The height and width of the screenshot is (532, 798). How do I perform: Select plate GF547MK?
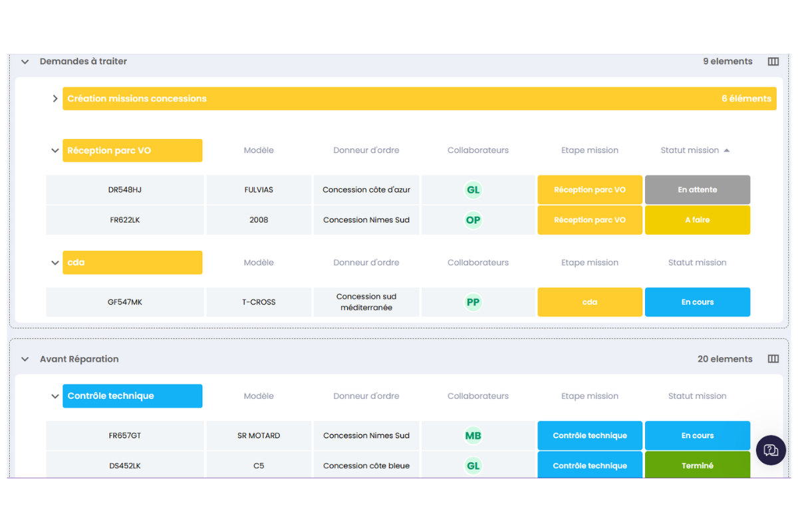coord(125,302)
